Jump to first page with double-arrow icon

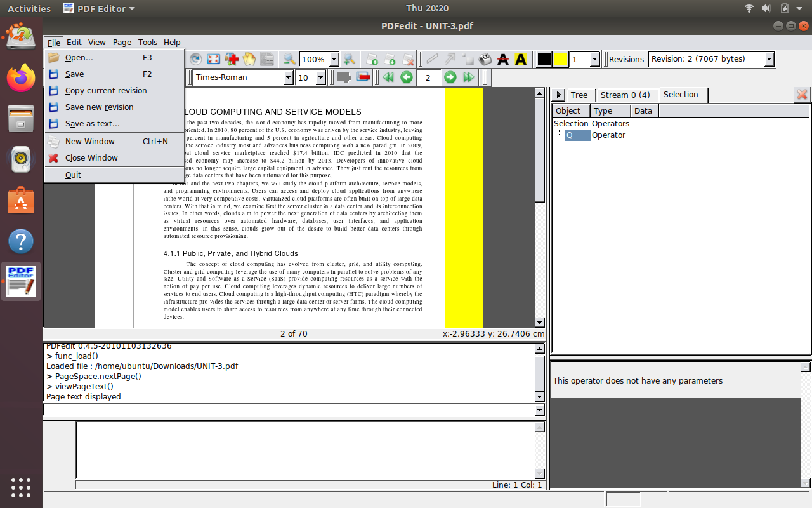[388, 77]
